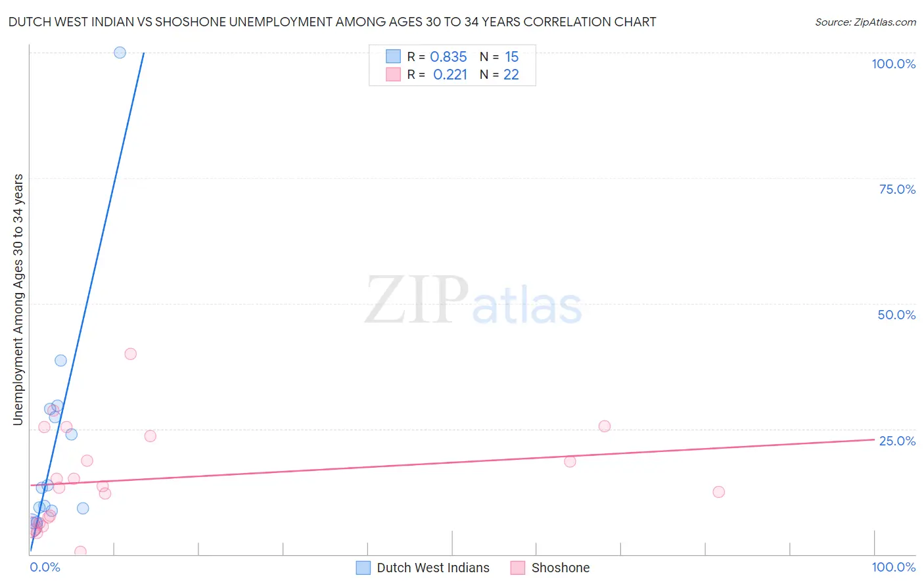This screenshot has height=586, width=924.
Task: Click the blue legend swatch for Dutch West Indians
Action: point(363,568)
